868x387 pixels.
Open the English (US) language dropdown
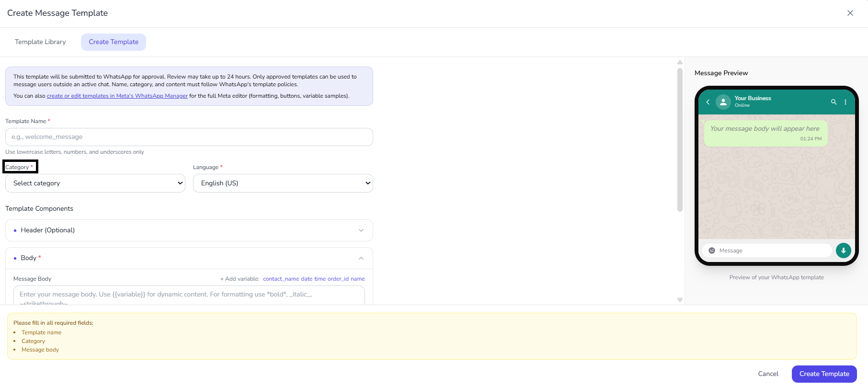pos(283,183)
